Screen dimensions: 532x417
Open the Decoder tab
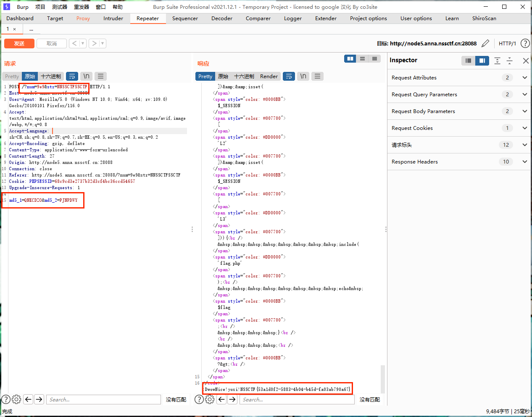click(222, 18)
